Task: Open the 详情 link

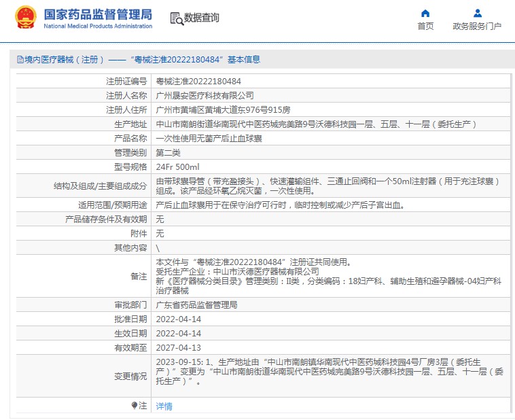Action: click(164, 406)
